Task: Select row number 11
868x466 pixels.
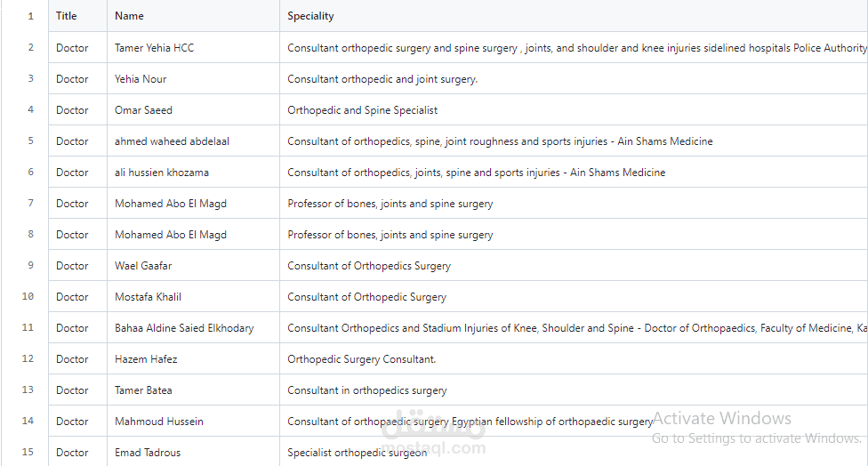Action: click(28, 327)
